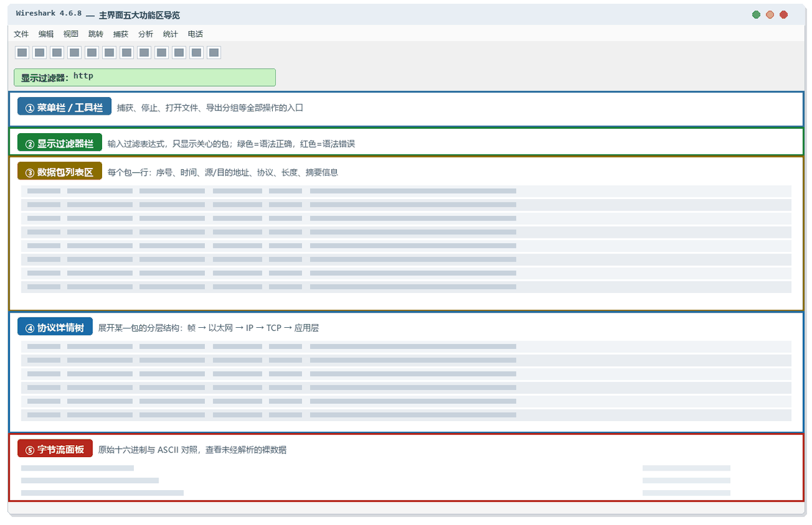The height and width of the screenshot is (525, 812).
Task: Click the title text Wireshark 4.6.8
Action: click(x=49, y=15)
